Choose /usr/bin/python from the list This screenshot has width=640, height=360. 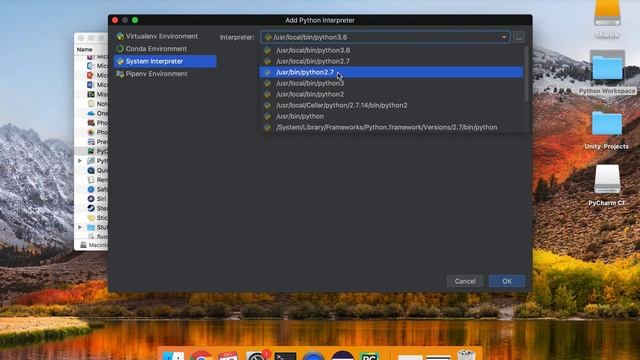click(x=391, y=116)
